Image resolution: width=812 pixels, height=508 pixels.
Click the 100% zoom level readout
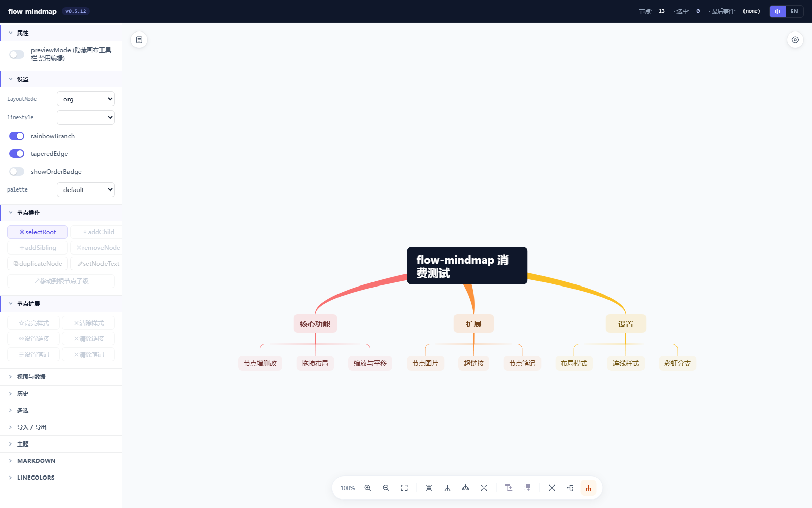348,488
